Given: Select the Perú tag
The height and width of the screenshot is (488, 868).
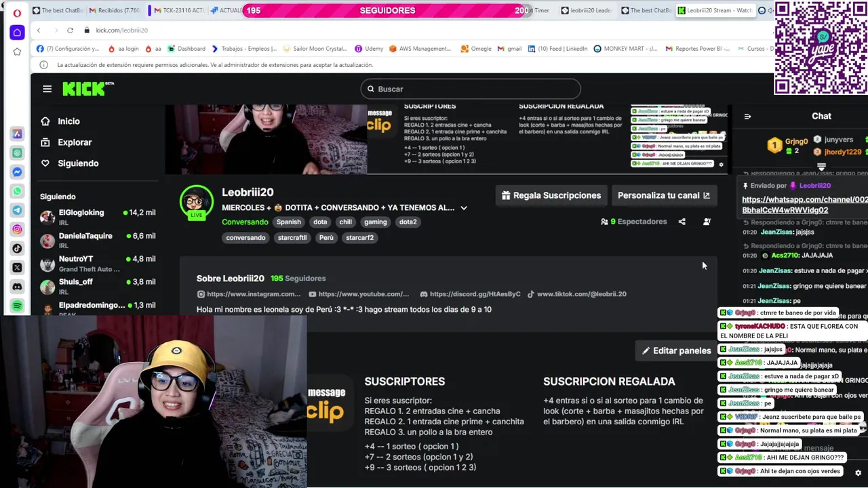Looking at the screenshot, I should [326, 238].
